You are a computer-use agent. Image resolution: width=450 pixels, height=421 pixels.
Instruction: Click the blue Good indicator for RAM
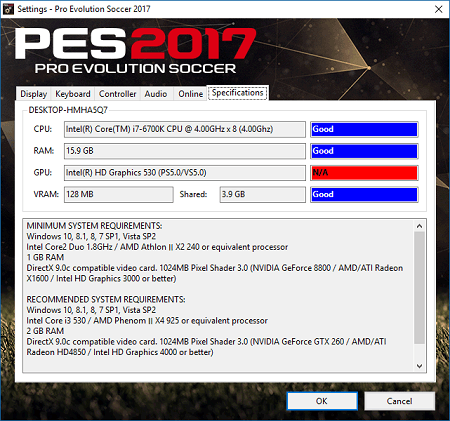364,151
